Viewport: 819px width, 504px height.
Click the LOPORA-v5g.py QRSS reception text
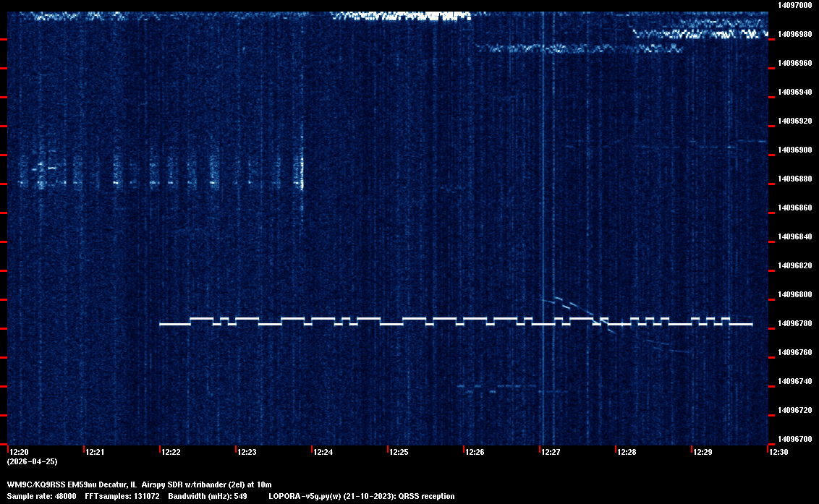(x=361, y=497)
